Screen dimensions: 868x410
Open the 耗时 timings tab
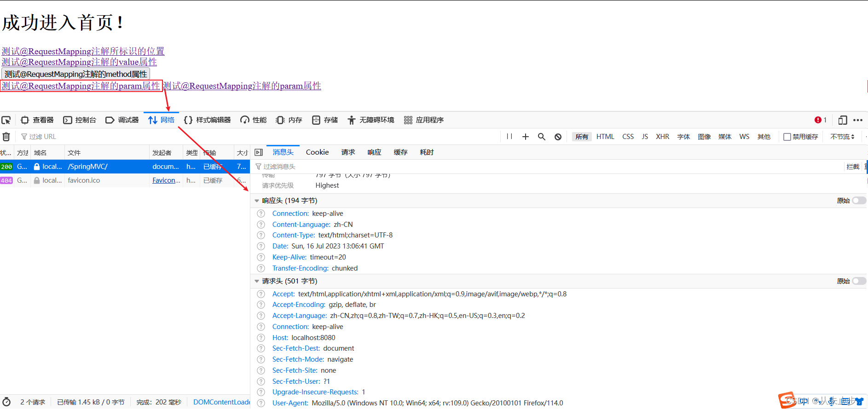tap(427, 152)
